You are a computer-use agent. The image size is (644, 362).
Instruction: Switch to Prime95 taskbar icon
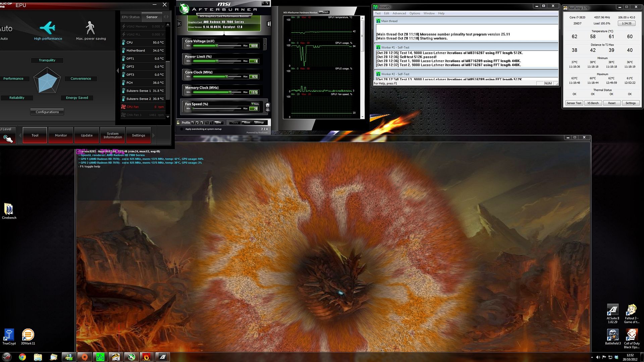pyautogui.click(x=100, y=357)
